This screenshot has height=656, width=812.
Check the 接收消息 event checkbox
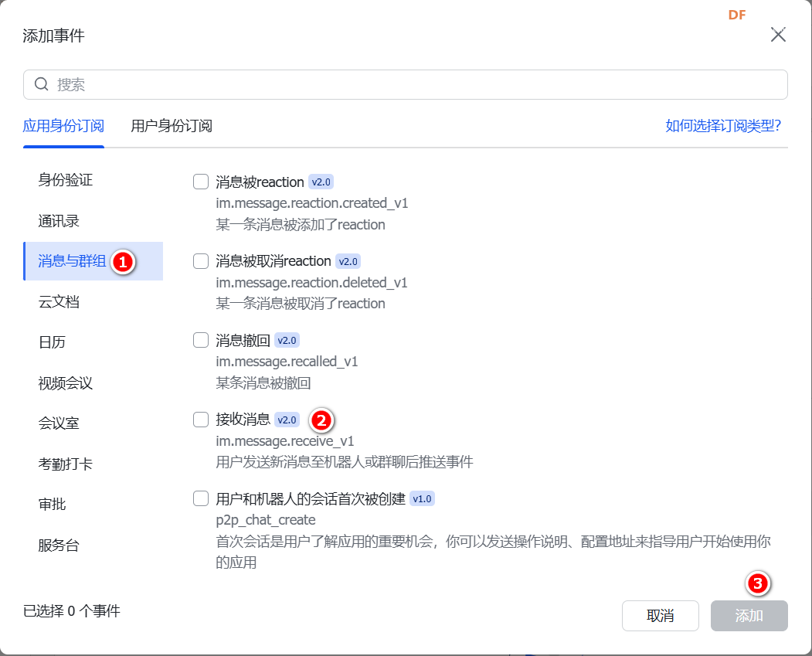click(x=201, y=420)
